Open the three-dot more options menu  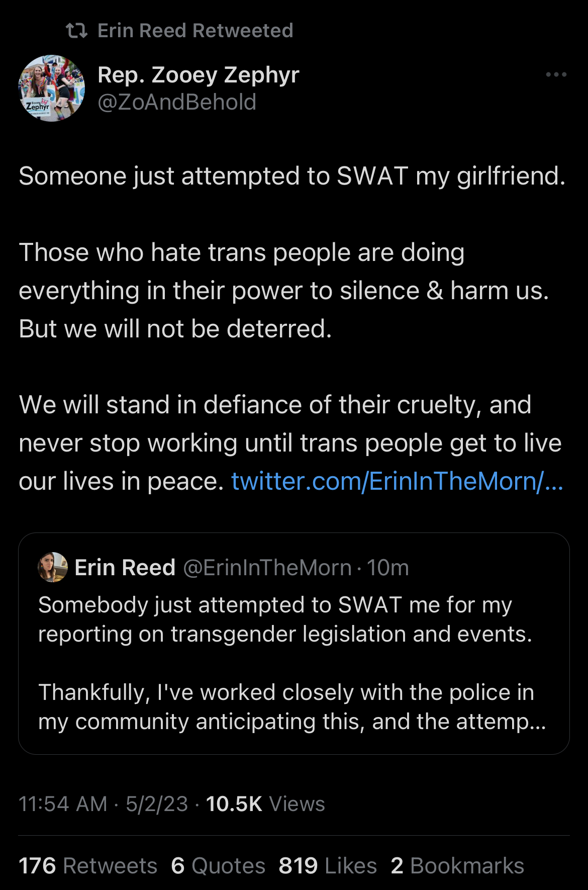[556, 75]
